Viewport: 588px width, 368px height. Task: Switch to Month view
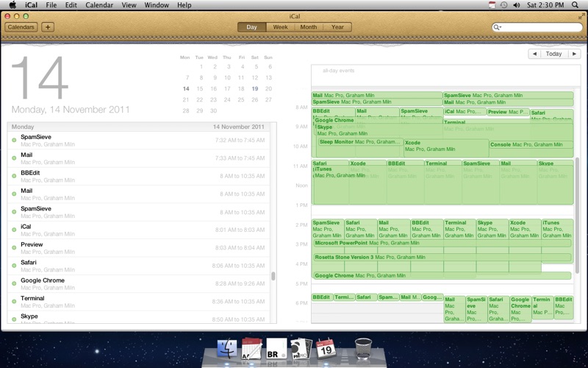(x=308, y=27)
